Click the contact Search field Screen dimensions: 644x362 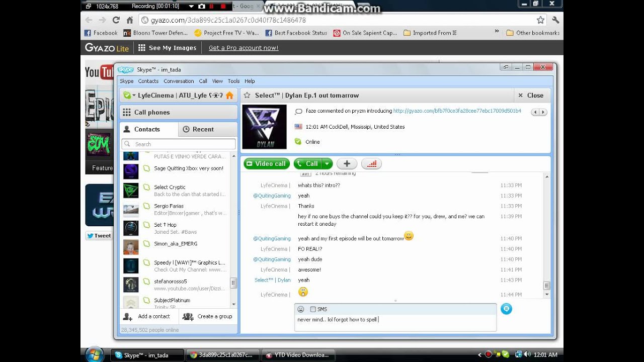click(x=179, y=144)
